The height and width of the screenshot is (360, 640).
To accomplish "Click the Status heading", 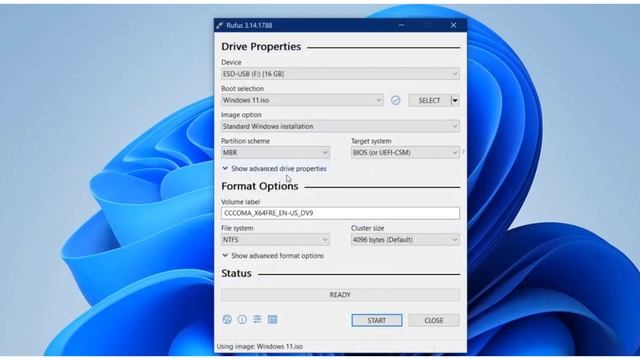I will pyautogui.click(x=236, y=273).
